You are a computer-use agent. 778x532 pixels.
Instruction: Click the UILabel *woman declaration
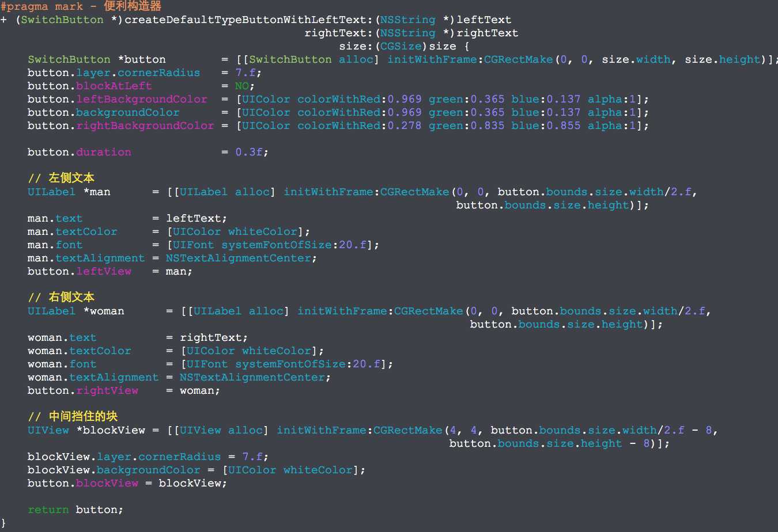(76, 311)
